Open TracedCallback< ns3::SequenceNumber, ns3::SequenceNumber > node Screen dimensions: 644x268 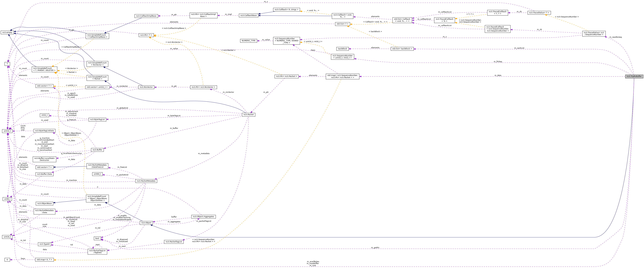point(497,29)
